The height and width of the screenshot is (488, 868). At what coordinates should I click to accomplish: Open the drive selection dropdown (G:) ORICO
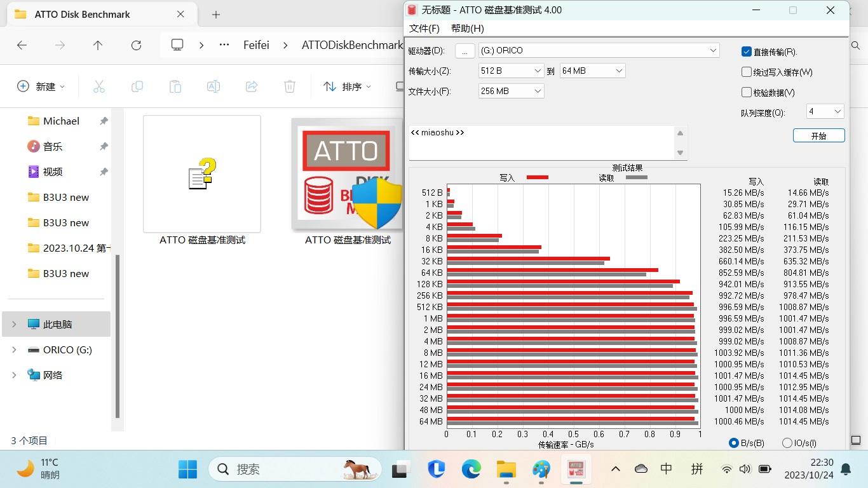pos(599,50)
